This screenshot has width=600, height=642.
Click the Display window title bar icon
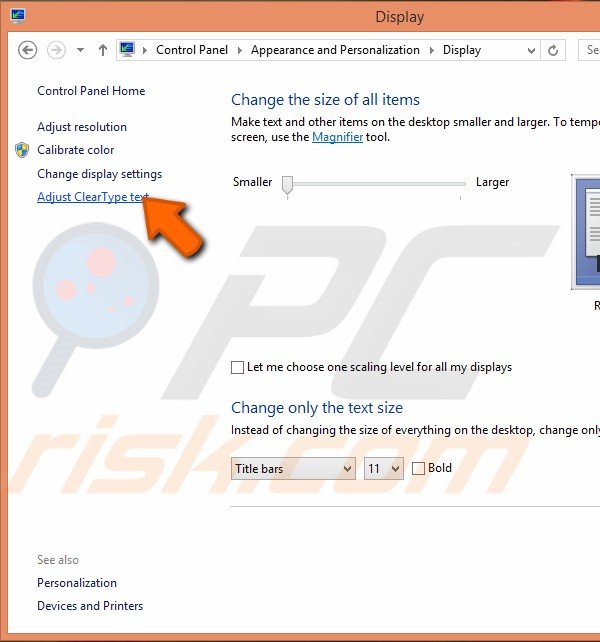tap(18, 16)
